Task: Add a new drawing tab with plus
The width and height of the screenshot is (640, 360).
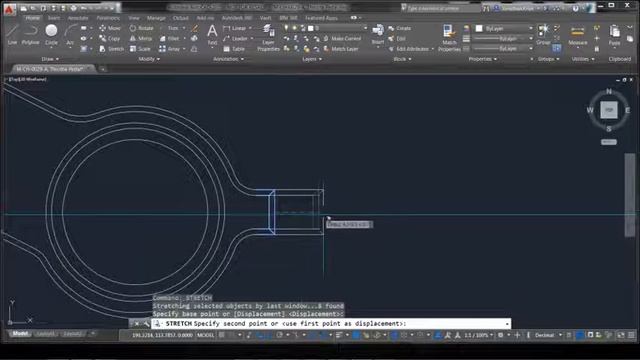Action: coord(102,69)
